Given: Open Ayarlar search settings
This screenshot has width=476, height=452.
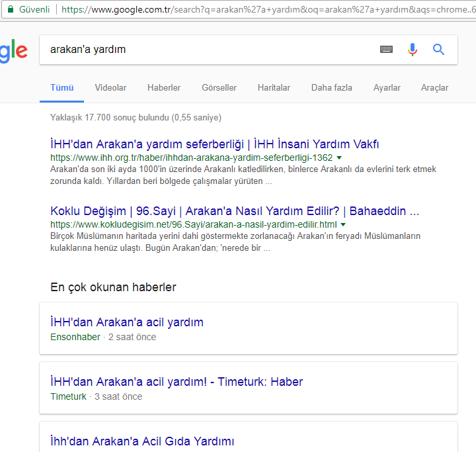Looking at the screenshot, I should pyautogui.click(x=387, y=87).
